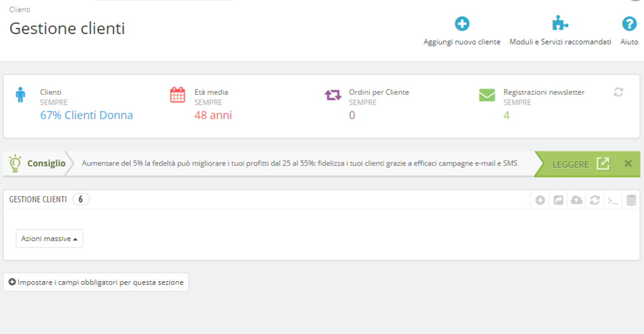Open Moduli e Servizi raccomandati puzzle icon

coord(560,23)
